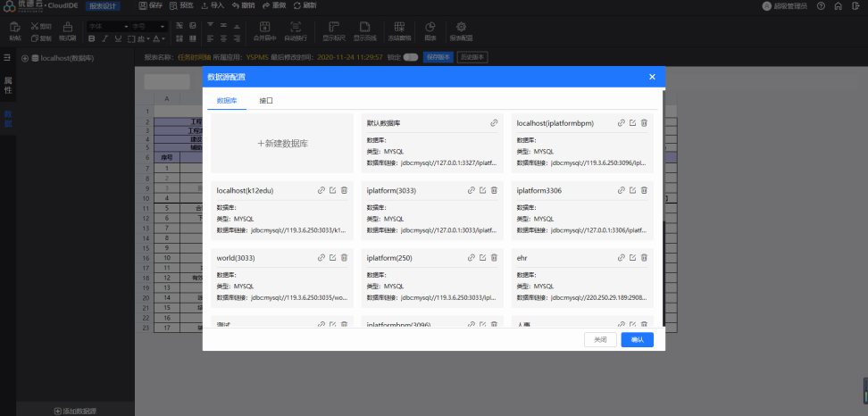Click link icon on iplatform(250) card
This screenshot has width=868, height=416.
coord(472,258)
